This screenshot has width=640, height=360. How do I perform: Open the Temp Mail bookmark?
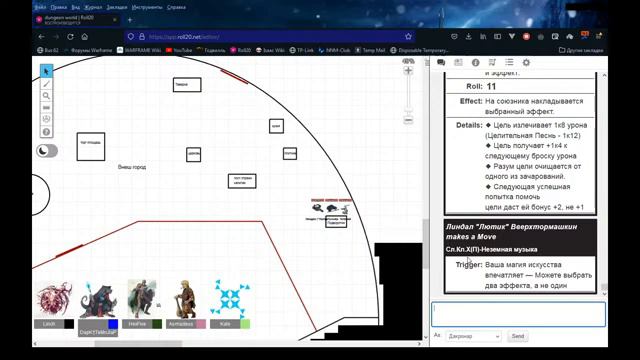[x=370, y=50]
